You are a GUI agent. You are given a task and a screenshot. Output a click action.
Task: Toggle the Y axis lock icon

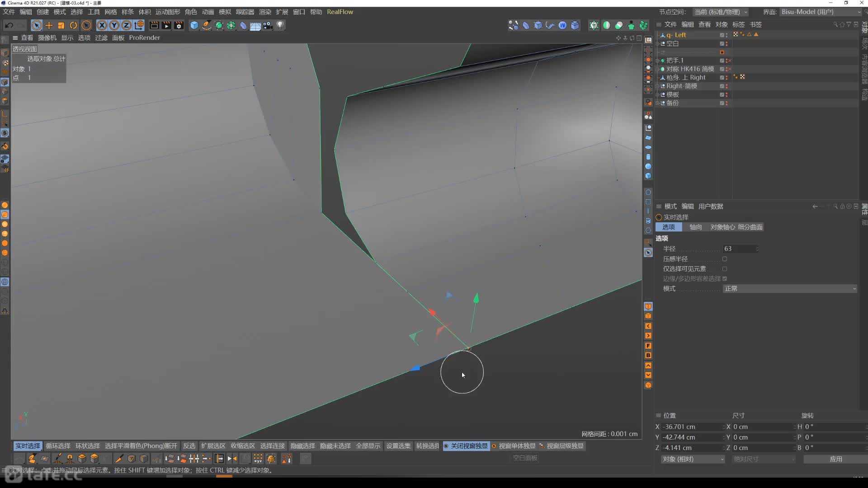coord(114,25)
